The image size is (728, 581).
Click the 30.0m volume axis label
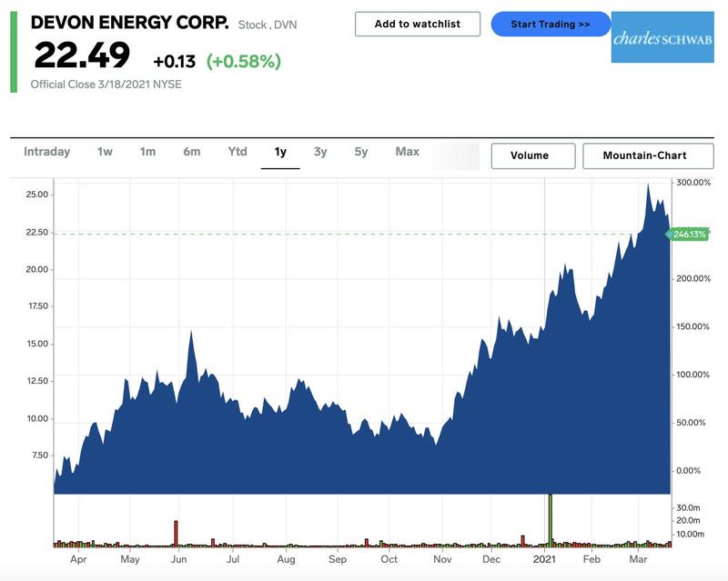click(688, 507)
